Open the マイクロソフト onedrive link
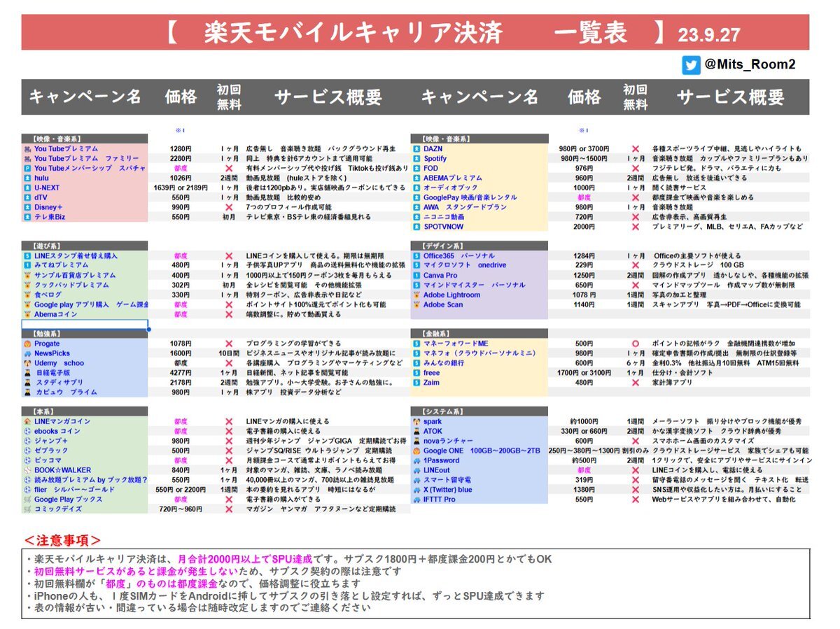The width and height of the screenshot is (840, 629). [x=465, y=266]
